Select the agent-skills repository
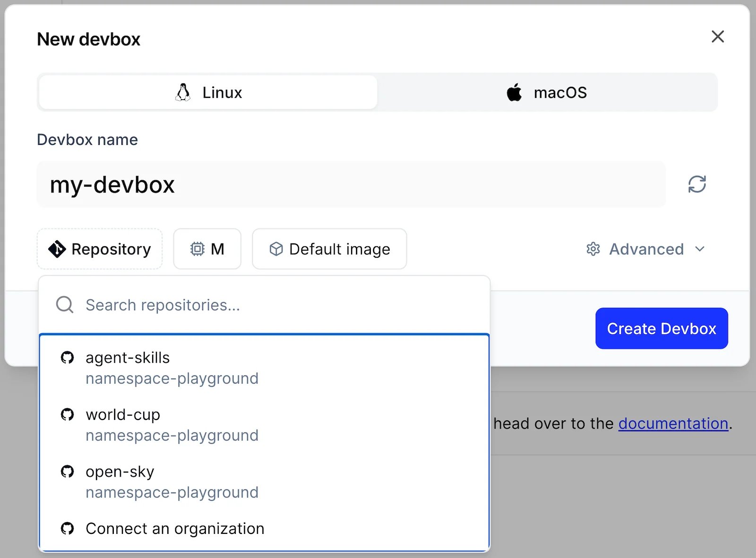 pyautogui.click(x=264, y=368)
